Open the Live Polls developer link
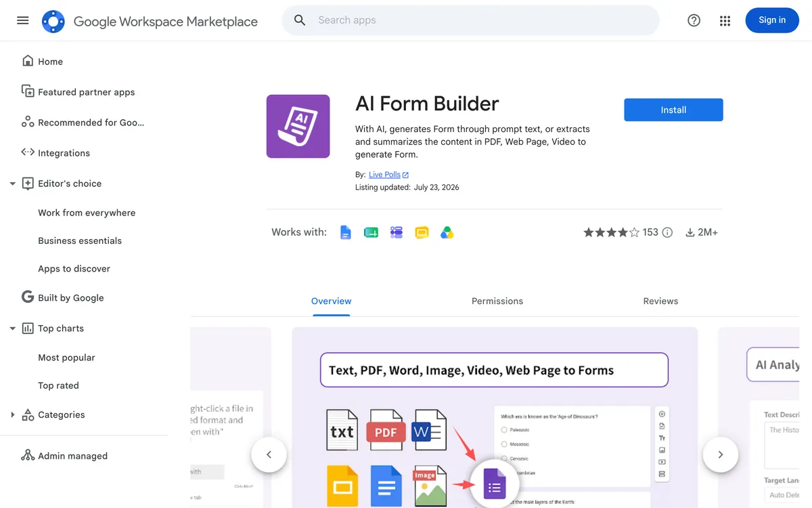Screen dimensions: 812x508 pyautogui.click(x=384, y=175)
